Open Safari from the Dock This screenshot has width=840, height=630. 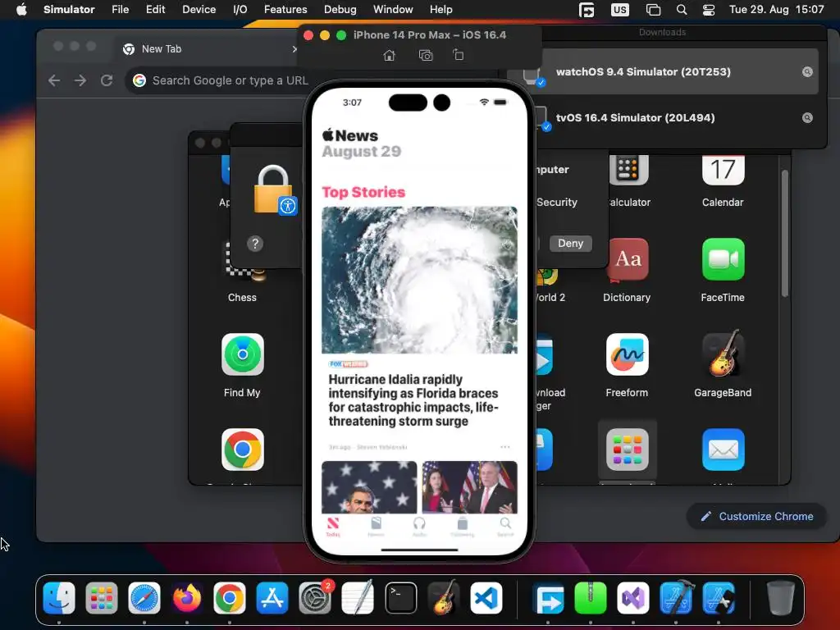click(x=144, y=597)
